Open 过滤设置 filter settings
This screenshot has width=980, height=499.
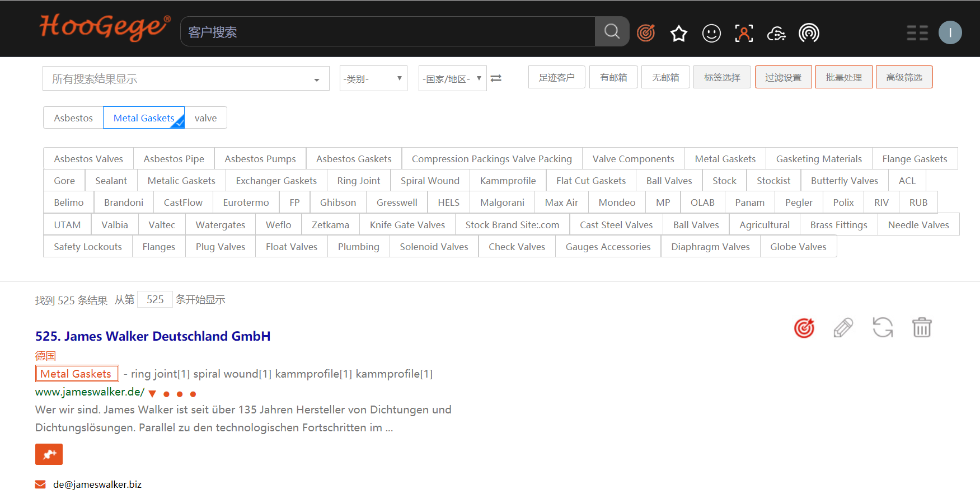click(783, 77)
